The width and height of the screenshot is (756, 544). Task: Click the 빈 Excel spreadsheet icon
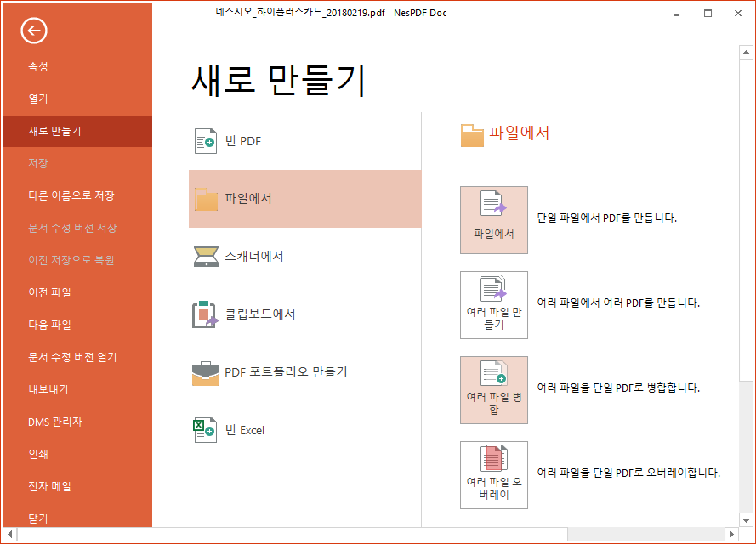(x=205, y=430)
